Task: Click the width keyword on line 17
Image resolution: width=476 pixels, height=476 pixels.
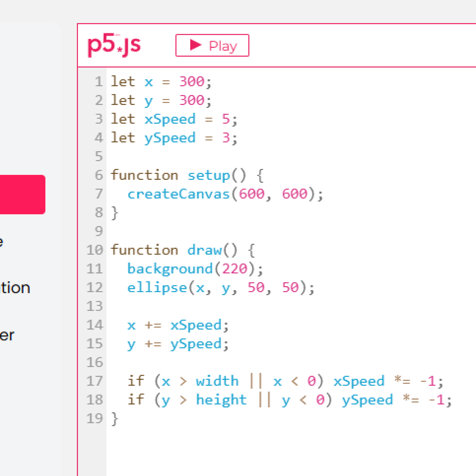Action: point(217,381)
